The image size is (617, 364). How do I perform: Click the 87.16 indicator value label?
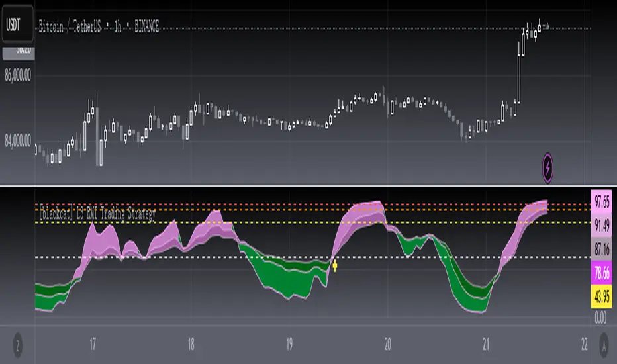[602, 249]
